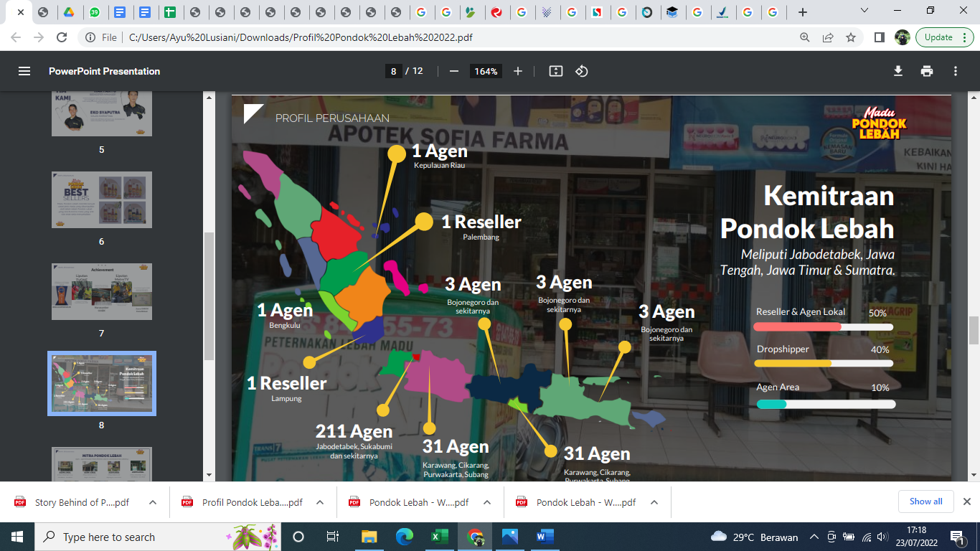Open File Explorer from the taskbar
Viewport: 980px width, 551px height.
[369, 537]
